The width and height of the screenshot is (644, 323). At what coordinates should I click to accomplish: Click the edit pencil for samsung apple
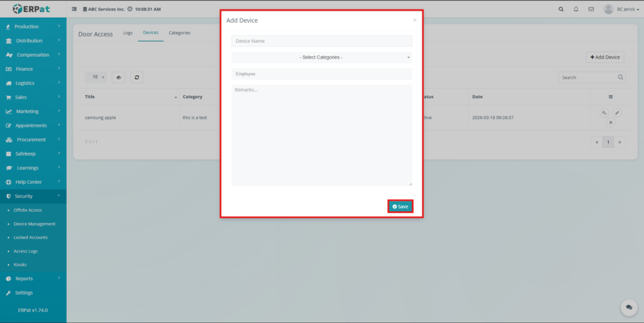tap(617, 113)
